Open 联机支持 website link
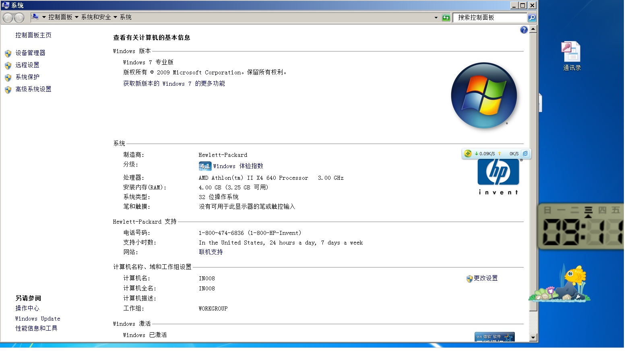This screenshot has height=362, width=644. coord(211,252)
